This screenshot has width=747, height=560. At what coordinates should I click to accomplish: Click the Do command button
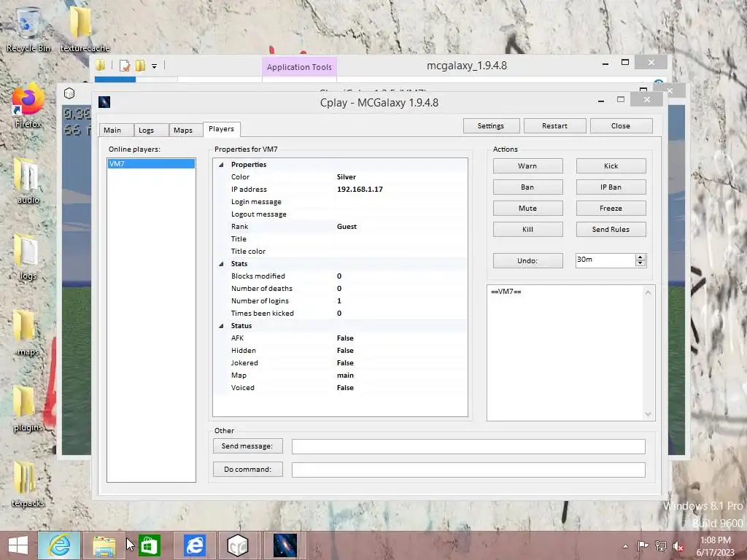(x=247, y=470)
